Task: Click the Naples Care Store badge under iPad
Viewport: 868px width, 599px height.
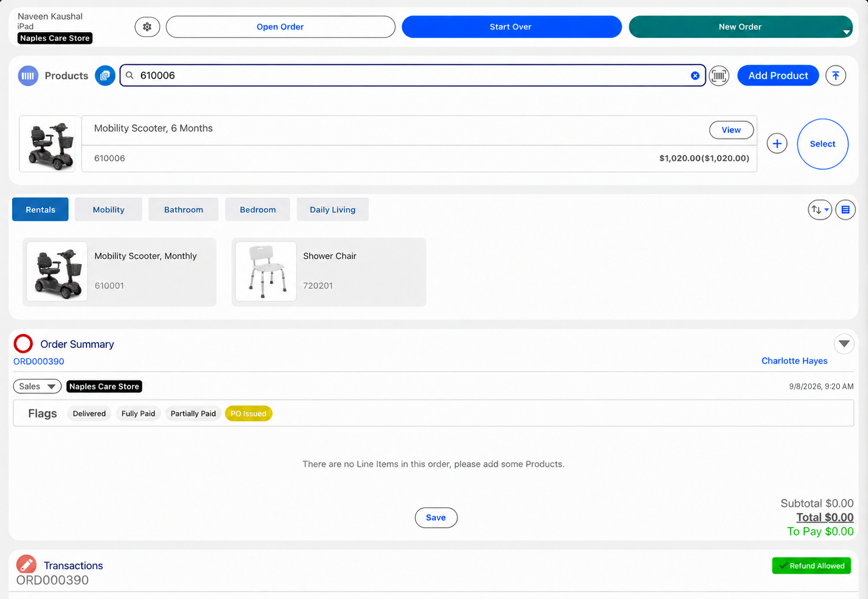Action: (55, 38)
